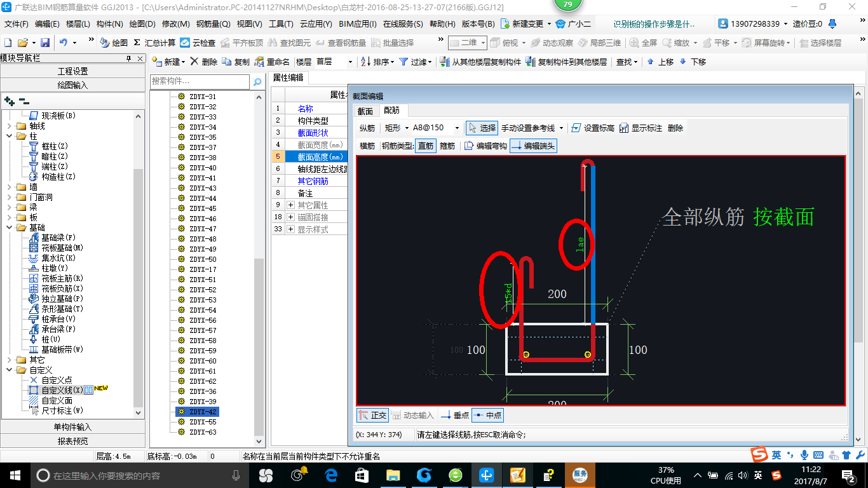Click the expand-all plus icon in the navigation panel
Image resolution: width=868 pixels, height=488 pixels.
point(9,100)
